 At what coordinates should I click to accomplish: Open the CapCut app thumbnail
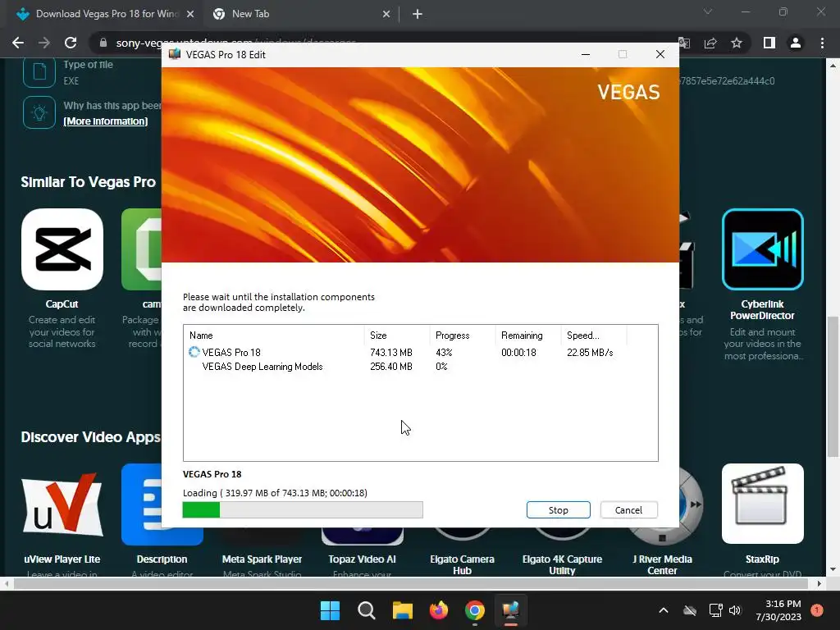[x=62, y=249]
